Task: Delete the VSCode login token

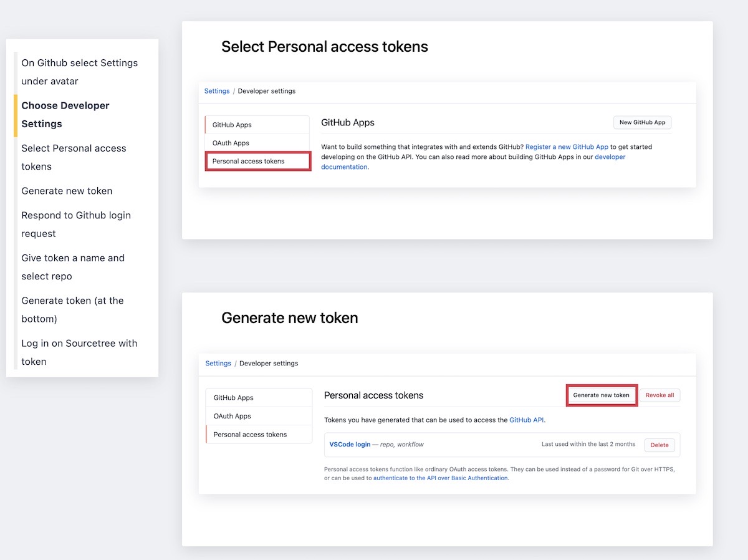Action: (x=659, y=445)
